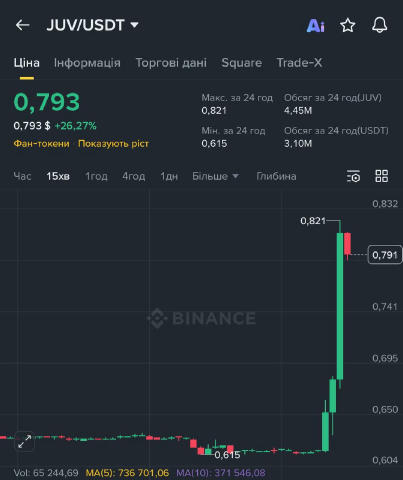Click the MA(10): 371 546,08 indicator label
The image size is (403, 480).
(x=221, y=473)
